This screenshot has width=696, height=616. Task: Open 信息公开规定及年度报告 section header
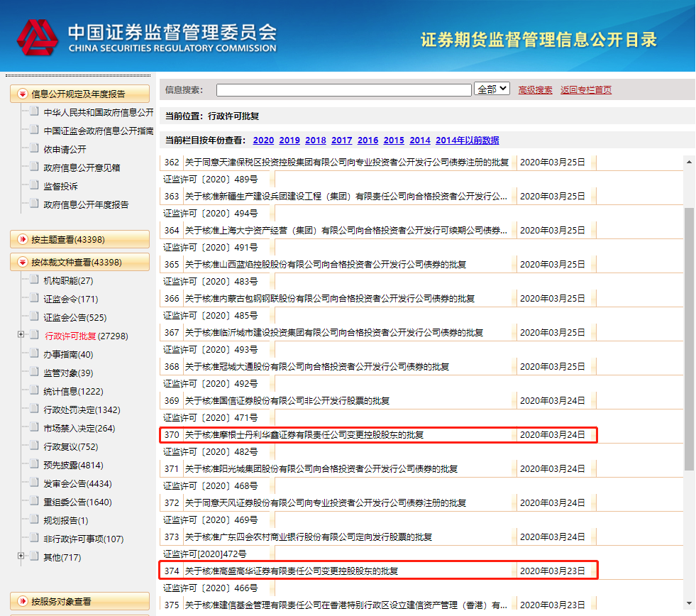coord(80,94)
